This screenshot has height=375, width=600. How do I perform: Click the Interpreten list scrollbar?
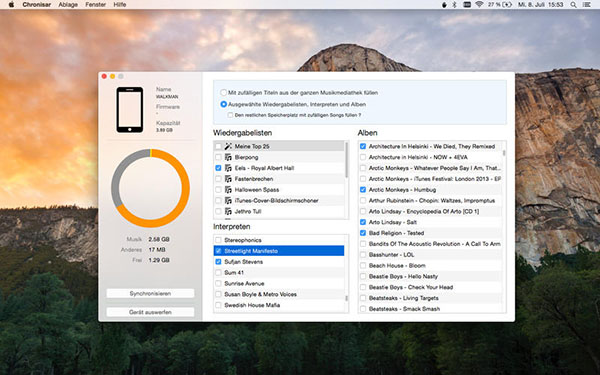tap(347, 298)
